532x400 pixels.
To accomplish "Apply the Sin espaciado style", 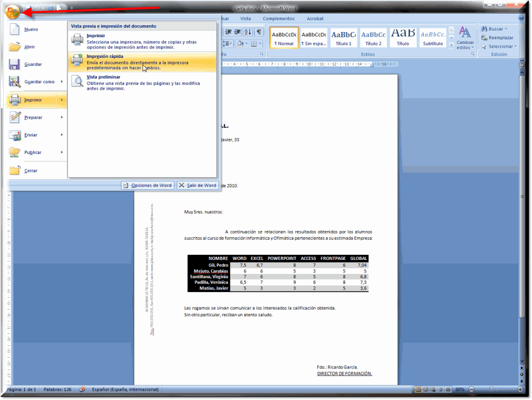I will (x=314, y=37).
